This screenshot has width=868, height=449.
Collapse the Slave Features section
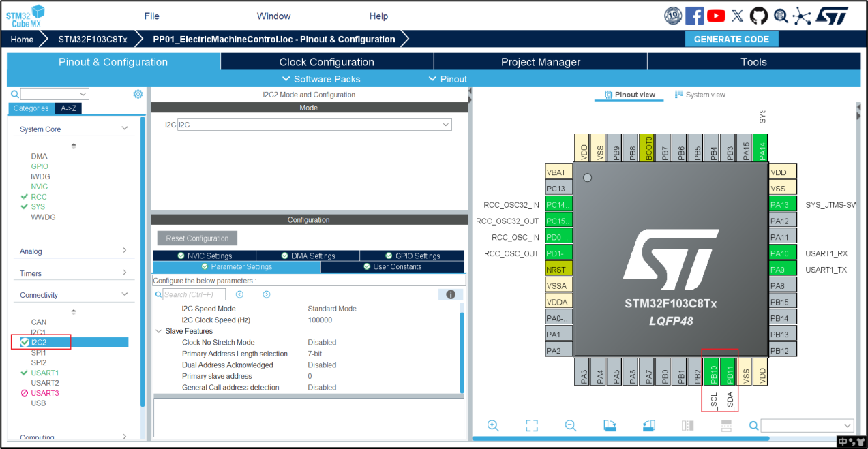pos(159,331)
